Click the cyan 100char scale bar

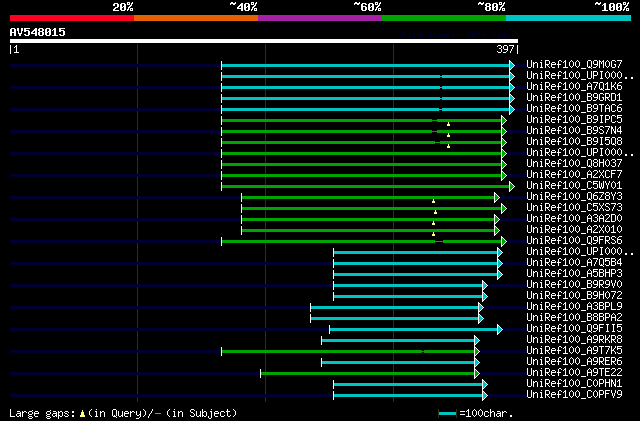click(x=447, y=414)
